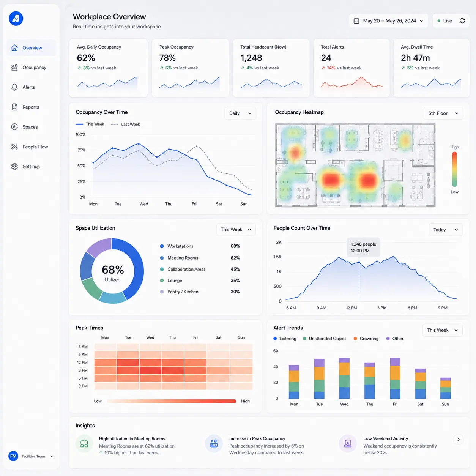Click the refresh icon next to Live
This screenshot has width=476, height=476.
[462, 21]
